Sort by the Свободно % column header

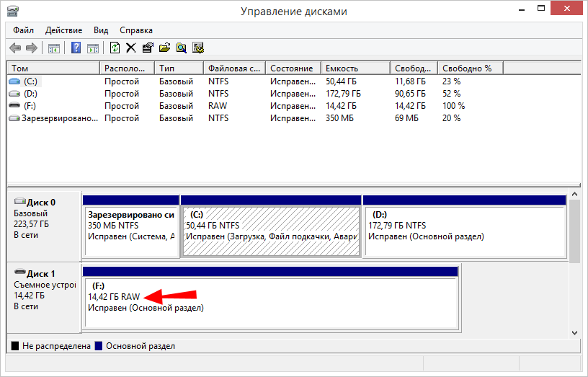point(471,68)
